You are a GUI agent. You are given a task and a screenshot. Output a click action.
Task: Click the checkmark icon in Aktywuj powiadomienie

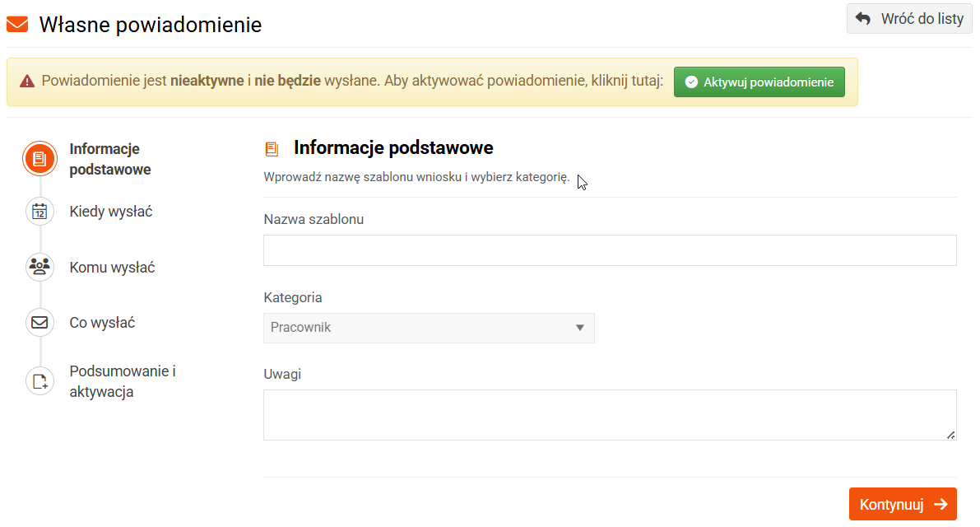(691, 82)
